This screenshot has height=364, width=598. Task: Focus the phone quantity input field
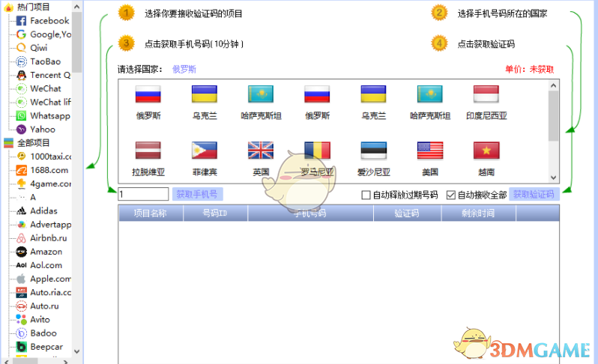click(x=143, y=194)
